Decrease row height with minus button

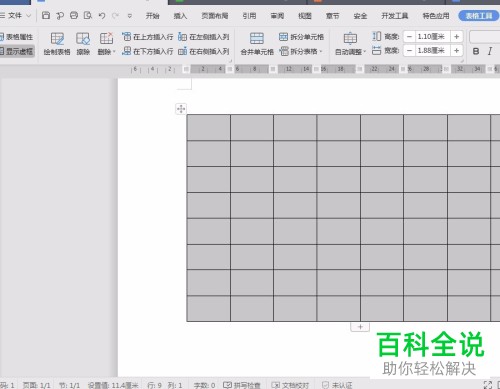point(409,36)
